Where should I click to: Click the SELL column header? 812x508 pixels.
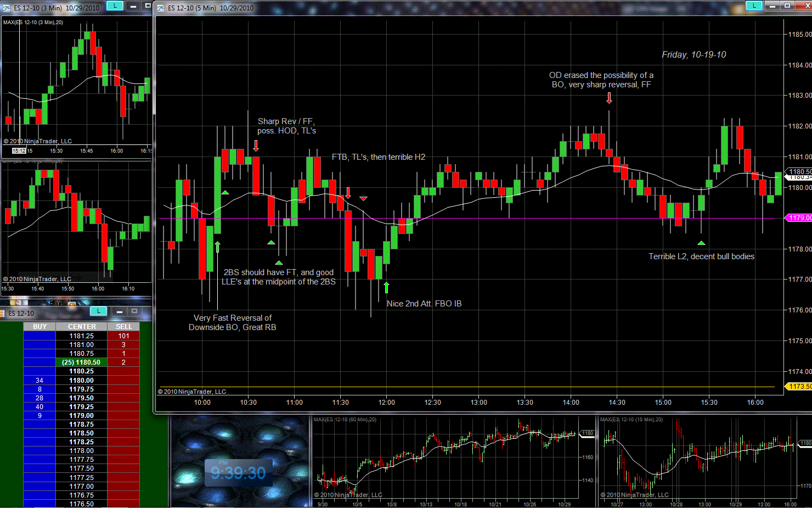pyautogui.click(x=123, y=327)
